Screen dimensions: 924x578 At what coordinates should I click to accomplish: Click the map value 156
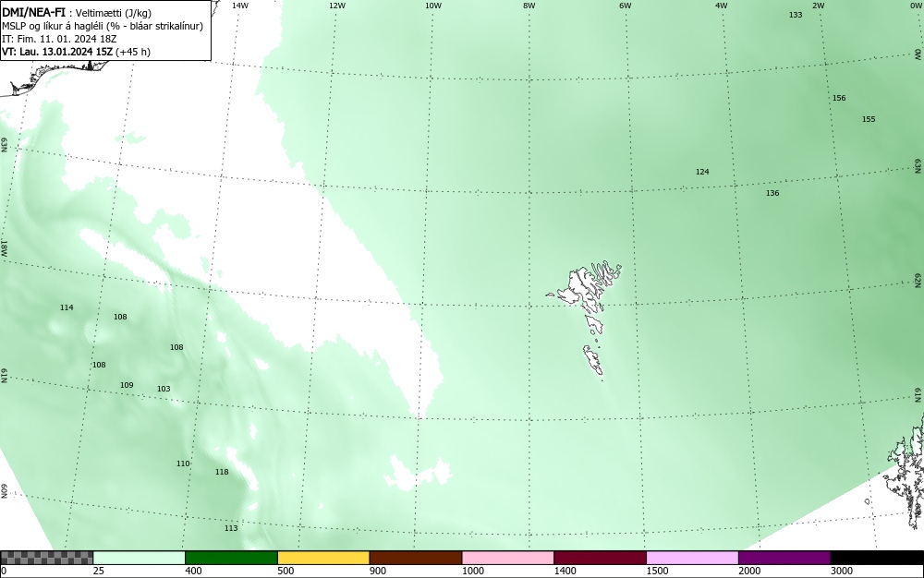point(839,98)
